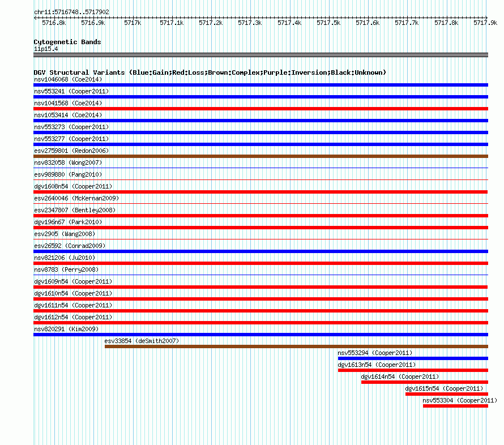Open the esv26592 (Conrad2009) label
Screen dimensions: 504x445
pyautogui.click(x=70, y=246)
